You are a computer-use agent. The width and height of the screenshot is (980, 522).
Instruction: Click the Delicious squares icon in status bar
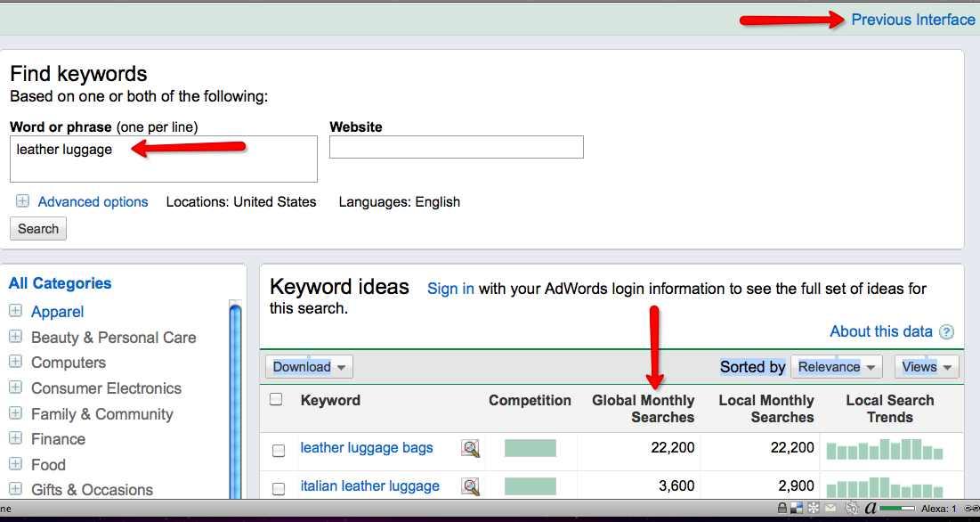click(x=798, y=509)
